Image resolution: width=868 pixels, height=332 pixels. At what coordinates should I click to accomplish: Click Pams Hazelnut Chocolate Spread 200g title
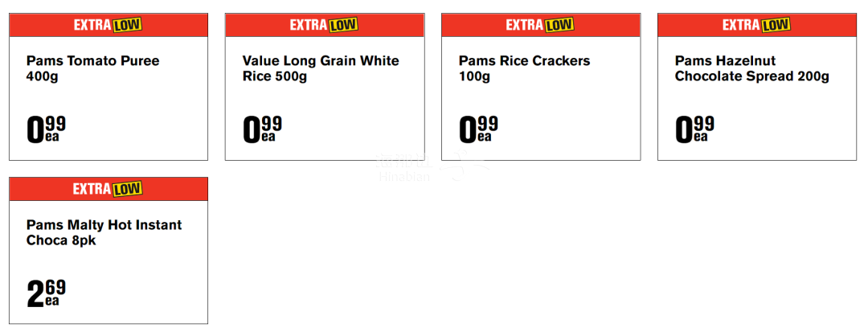751,68
